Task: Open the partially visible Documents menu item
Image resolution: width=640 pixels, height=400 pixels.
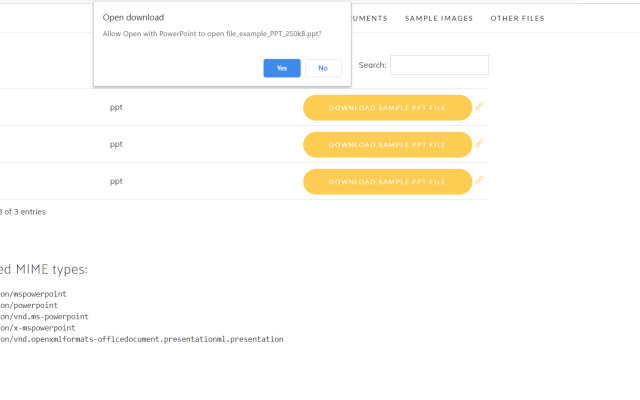Action: point(369,18)
